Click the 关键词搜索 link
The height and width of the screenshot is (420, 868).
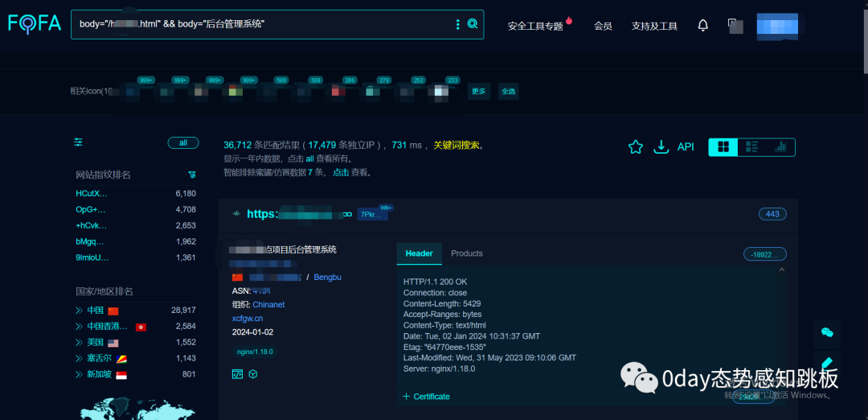coord(457,145)
